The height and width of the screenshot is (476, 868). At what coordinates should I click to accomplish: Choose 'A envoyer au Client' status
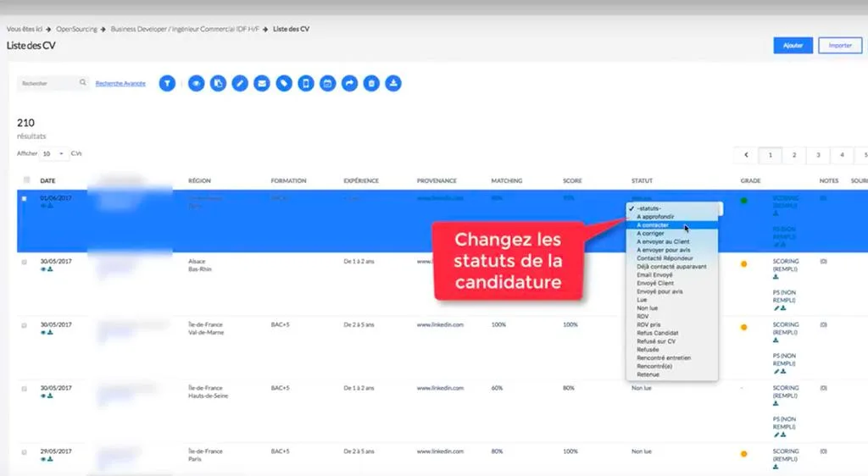coord(672,241)
